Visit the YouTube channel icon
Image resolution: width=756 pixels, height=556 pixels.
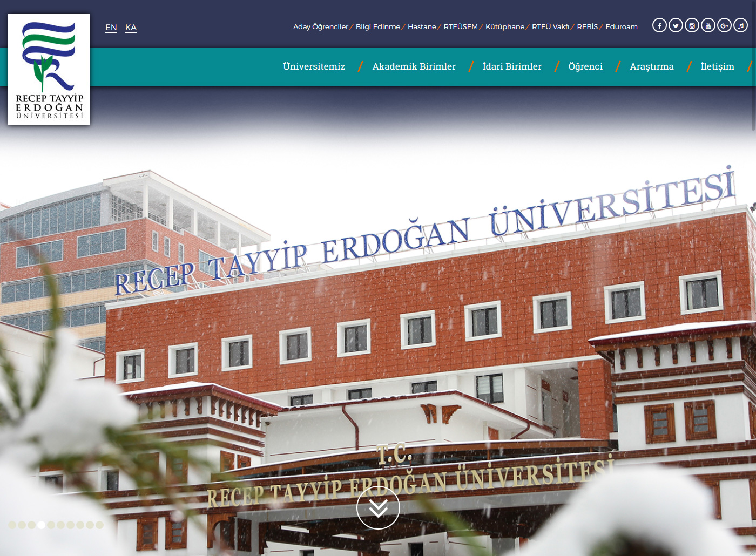point(708,25)
